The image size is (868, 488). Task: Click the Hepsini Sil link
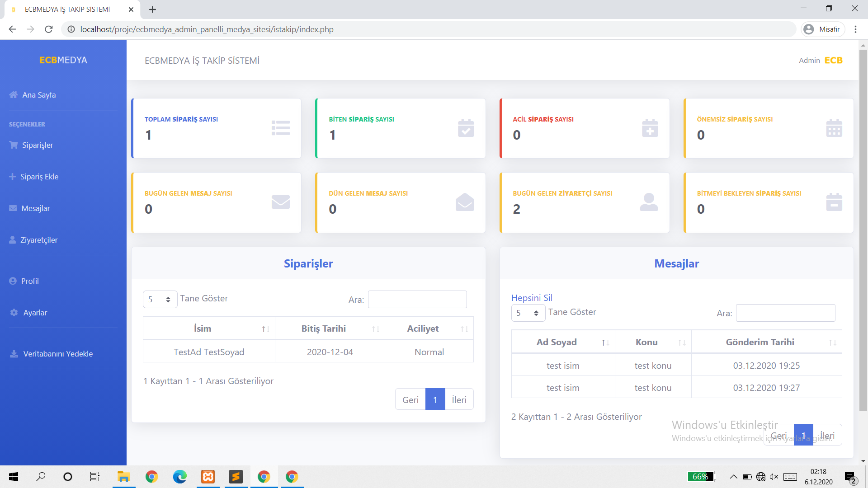532,298
